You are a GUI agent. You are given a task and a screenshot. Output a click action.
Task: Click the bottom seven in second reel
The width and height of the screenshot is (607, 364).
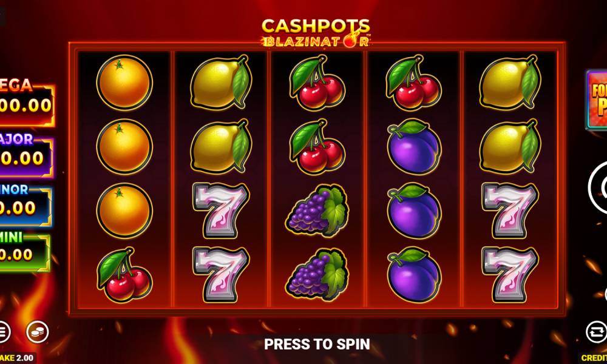(x=221, y=275)
